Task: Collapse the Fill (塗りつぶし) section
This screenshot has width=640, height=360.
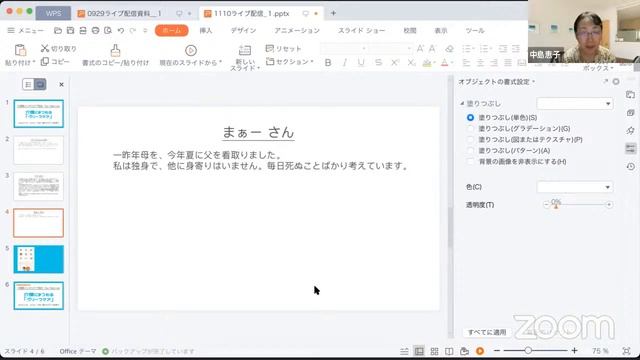Action: (462, 104)
